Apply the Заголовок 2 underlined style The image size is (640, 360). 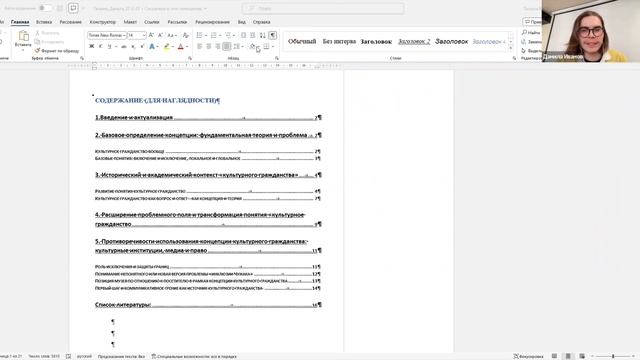[414, 41]
